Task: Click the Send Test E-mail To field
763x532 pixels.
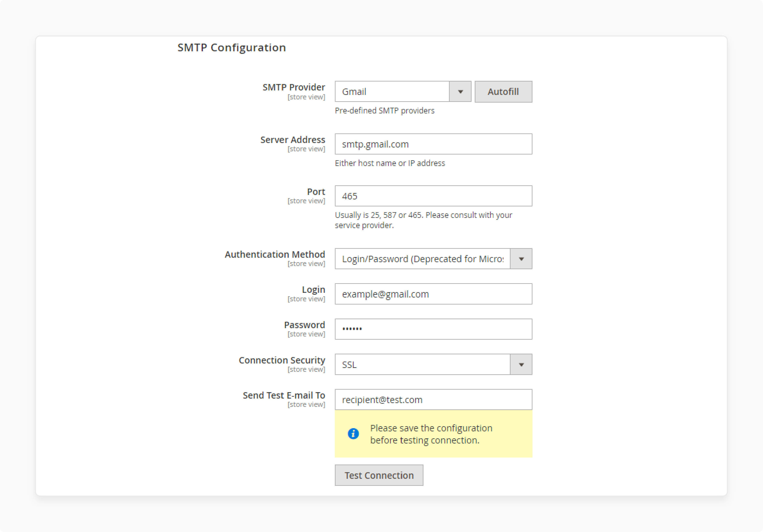Action: coord(433,399)
